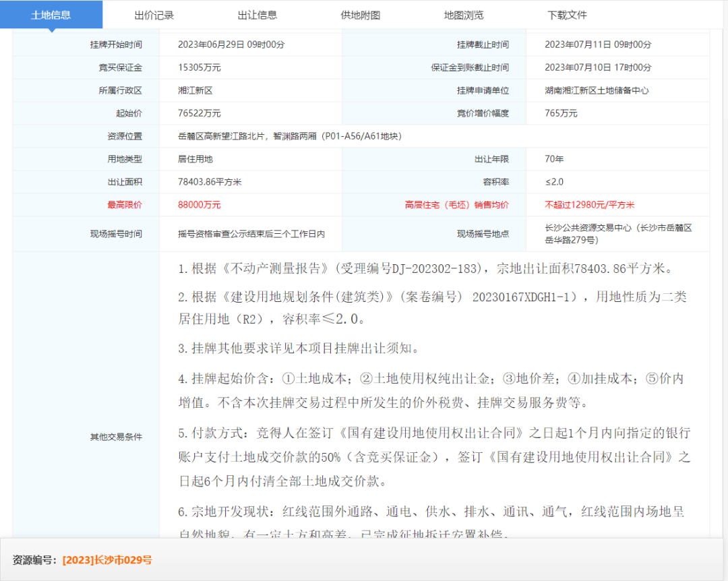Switch to the 出价记录 tab

coord(154,15)
